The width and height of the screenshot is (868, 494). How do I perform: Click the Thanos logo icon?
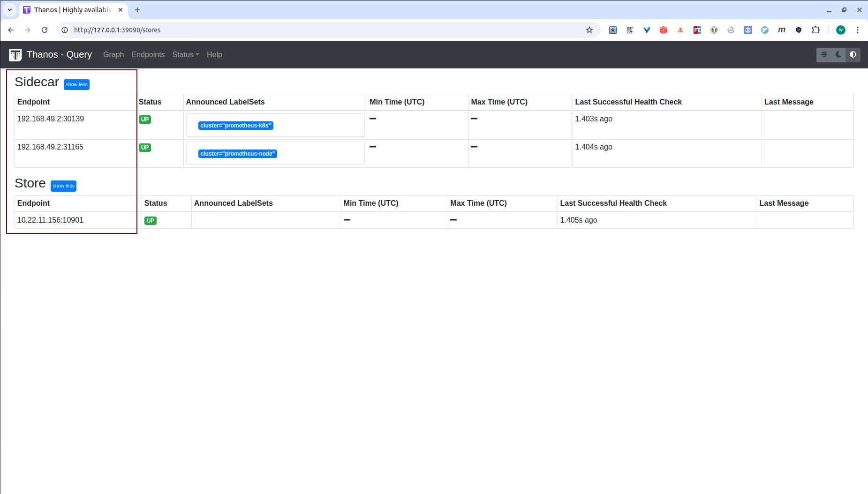15,55
